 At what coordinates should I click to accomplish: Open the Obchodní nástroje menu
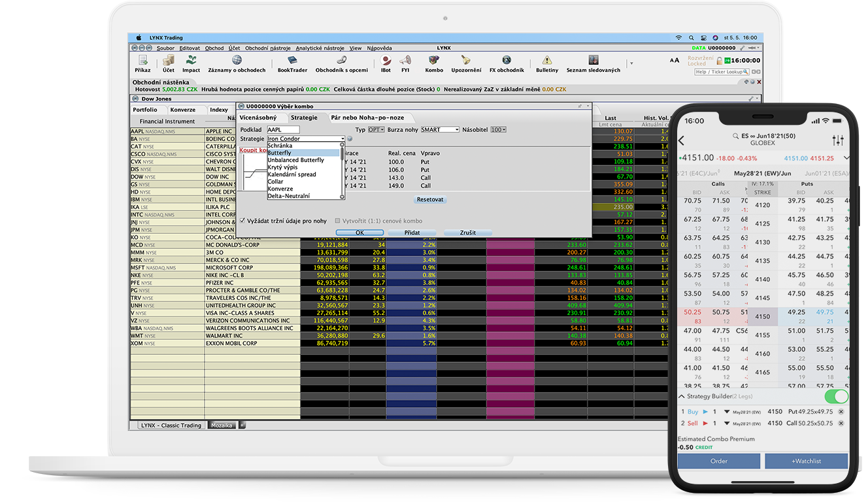coord(267,48)
